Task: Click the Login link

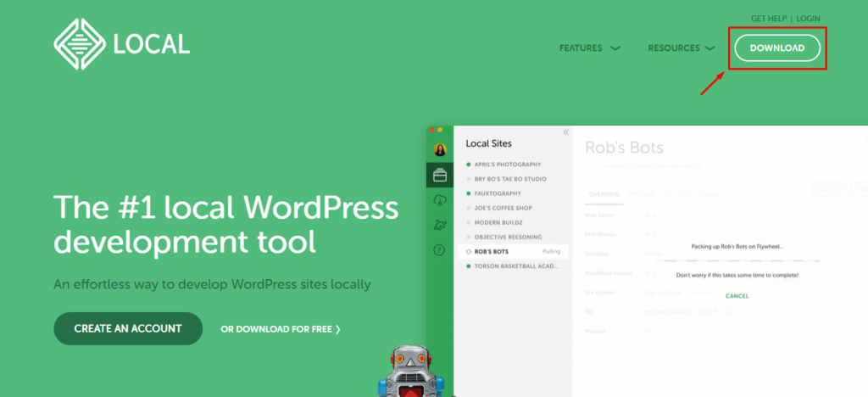Action: tap(808, 19)
